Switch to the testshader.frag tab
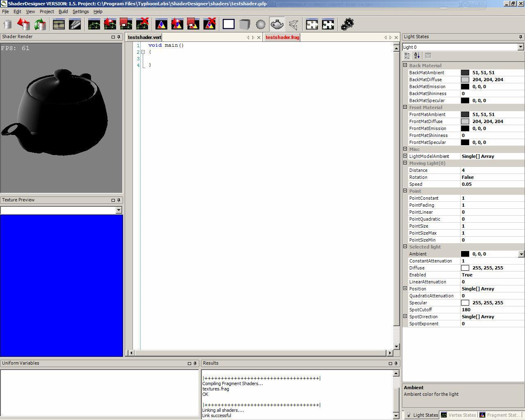The width and height of the screenshot is (525, 420). coord(282,37)
